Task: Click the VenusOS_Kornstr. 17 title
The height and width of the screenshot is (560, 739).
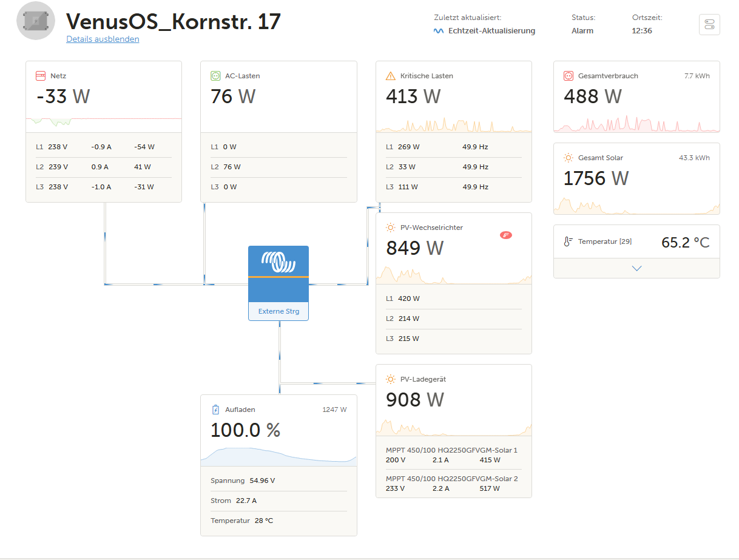Action: tap(174, 21)
